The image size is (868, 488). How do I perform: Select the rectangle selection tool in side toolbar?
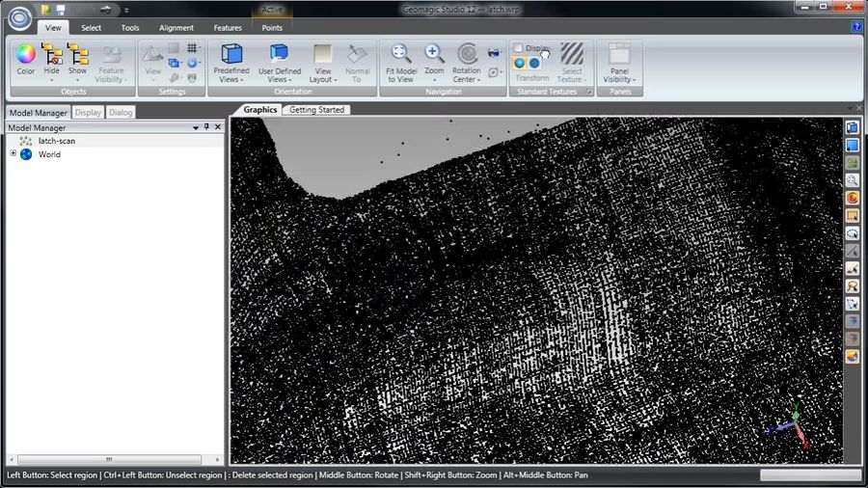[x=853, y=215]
